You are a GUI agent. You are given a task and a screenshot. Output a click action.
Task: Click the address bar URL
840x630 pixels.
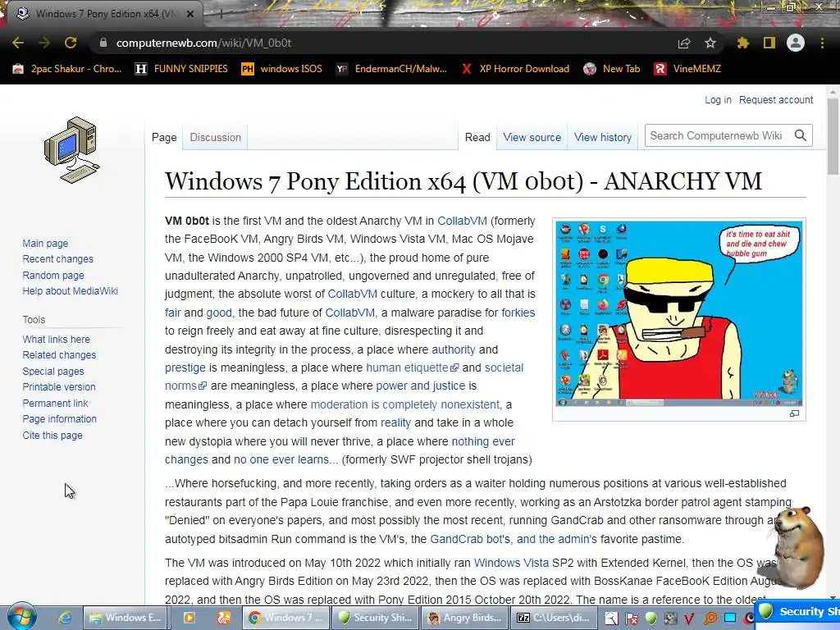(x=203, y=43)
